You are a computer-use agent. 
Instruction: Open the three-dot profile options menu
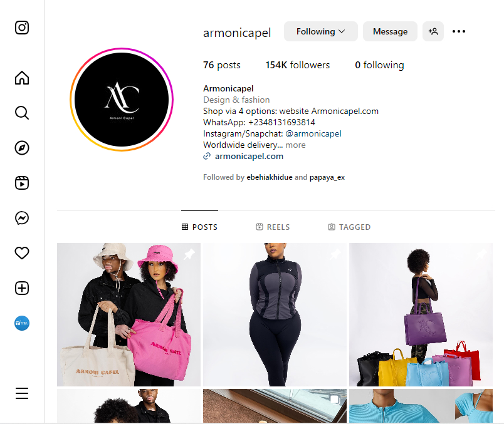[459, 31]
